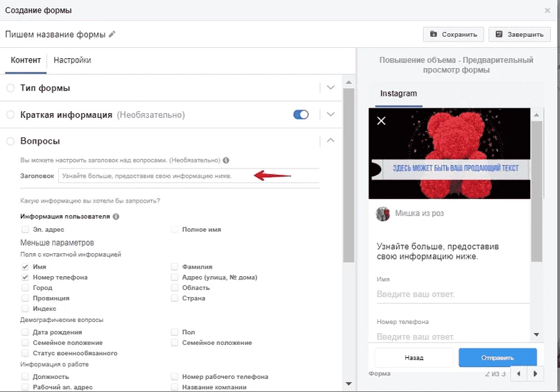560x392 pixels.
Task: Expand the Краткая информация section chevron
Action: (331, 114)
